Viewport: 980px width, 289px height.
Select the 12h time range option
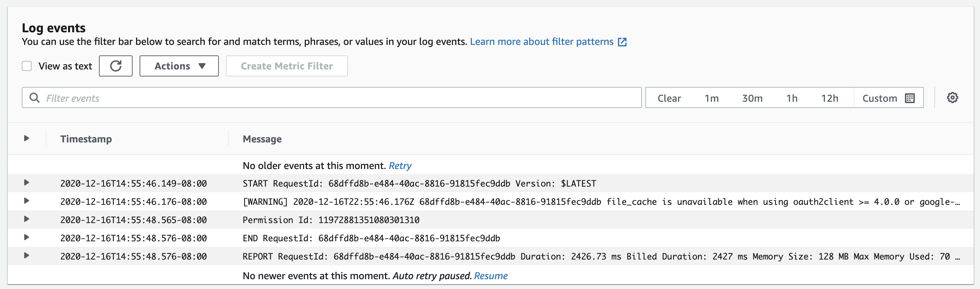[x=829, y=98]
